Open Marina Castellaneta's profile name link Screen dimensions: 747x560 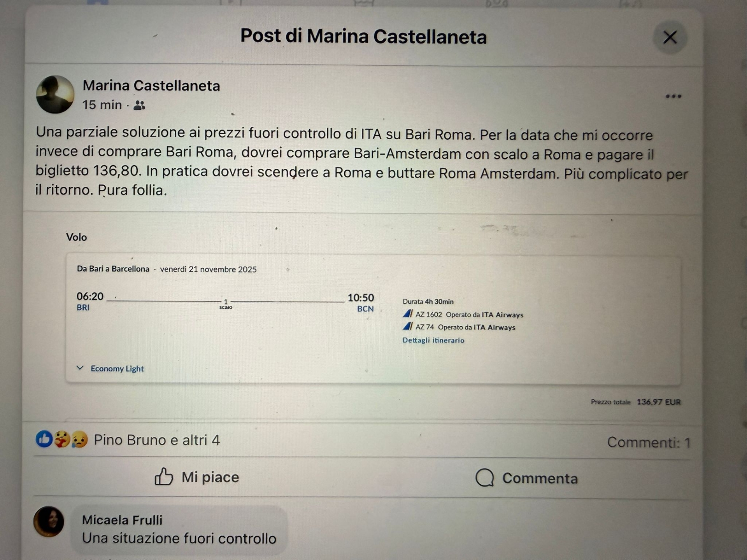click(x=151, y=86)
